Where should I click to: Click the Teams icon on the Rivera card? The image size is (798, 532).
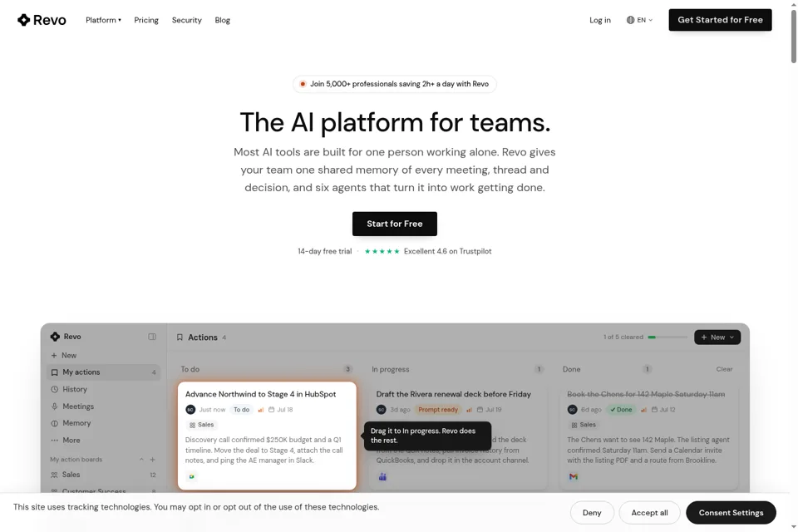382,476
